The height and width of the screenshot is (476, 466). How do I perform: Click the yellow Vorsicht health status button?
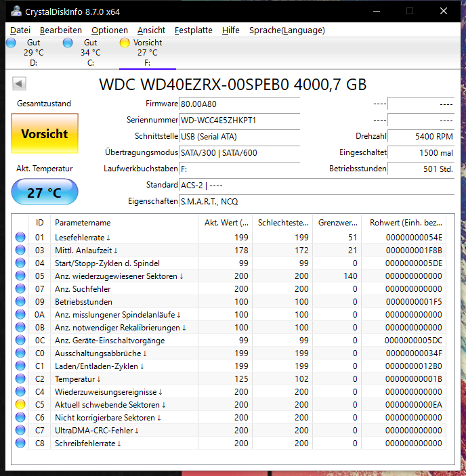click(x=45, y=133)
